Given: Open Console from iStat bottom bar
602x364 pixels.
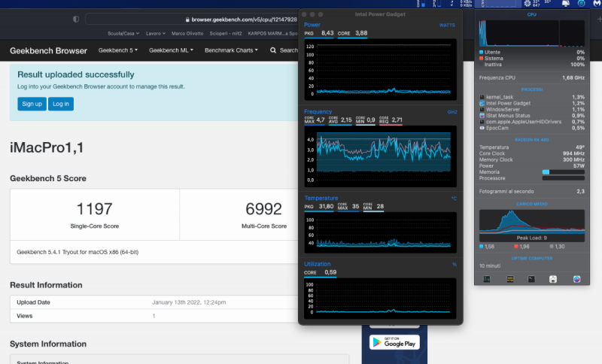Looking at the screenshot, I should (509, 279).
